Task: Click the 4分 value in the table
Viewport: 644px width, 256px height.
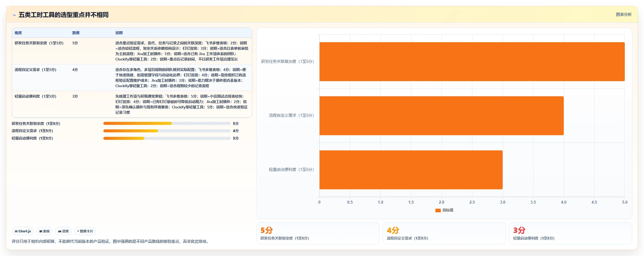Action: tap(75, 70)
